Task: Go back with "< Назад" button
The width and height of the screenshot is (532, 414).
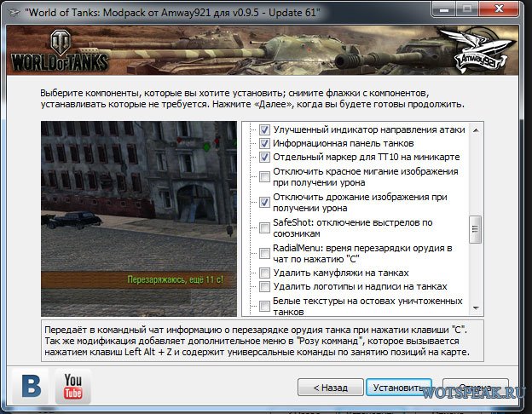Action: coord(329,388)
